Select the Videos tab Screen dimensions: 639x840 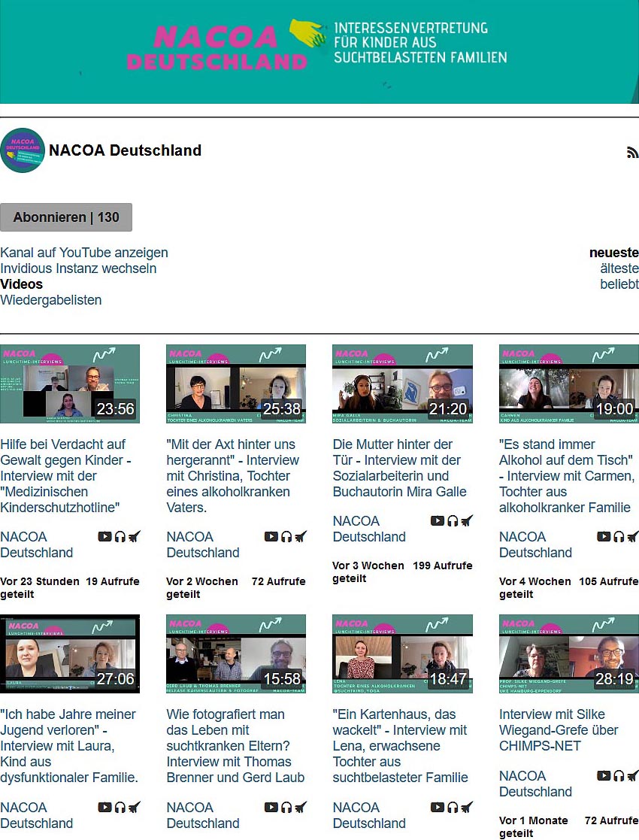[x=21, y=284]
